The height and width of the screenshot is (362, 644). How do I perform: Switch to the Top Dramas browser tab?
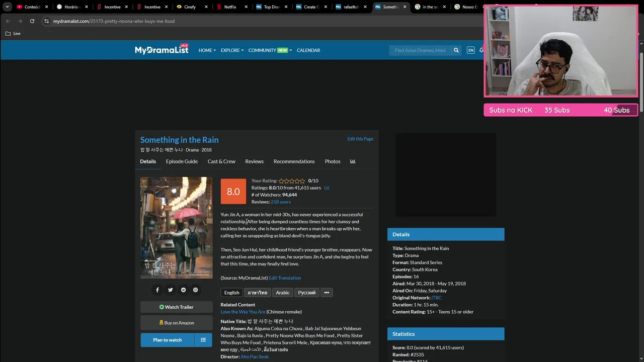click(x=272, y=7)
